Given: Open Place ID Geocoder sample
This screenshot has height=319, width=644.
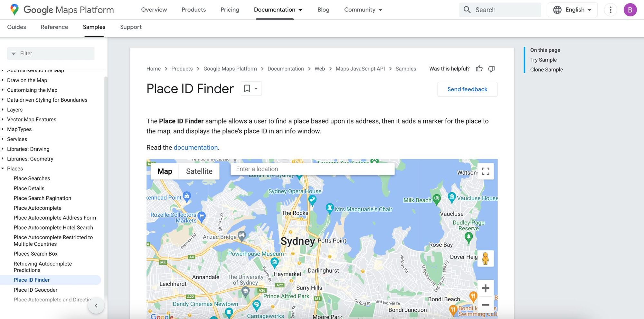Looking at the screenshot, I should click(x=35, y=290).
